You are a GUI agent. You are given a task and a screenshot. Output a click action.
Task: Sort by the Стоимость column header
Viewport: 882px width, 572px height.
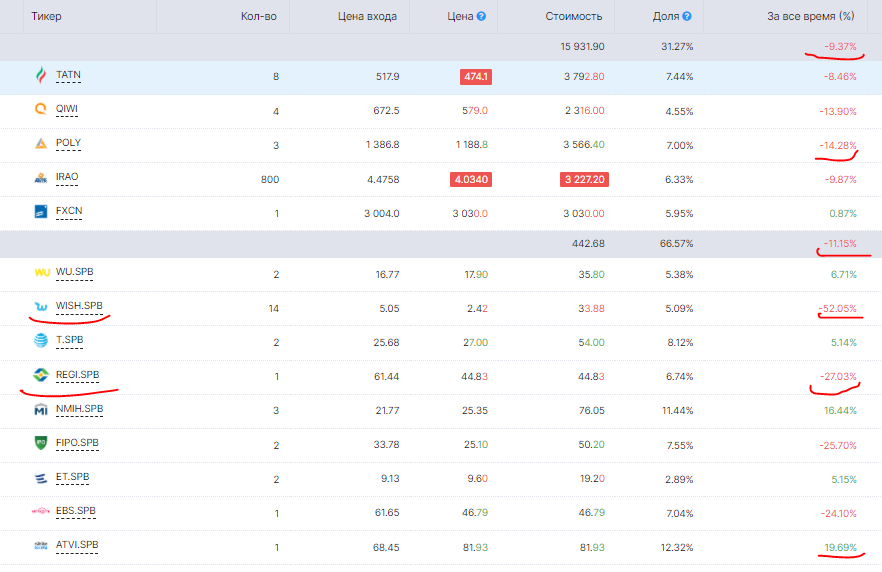pyautogui.click(x=574, y=16)
